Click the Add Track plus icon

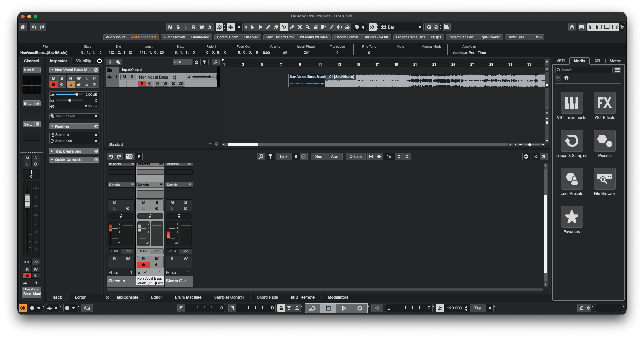(110, 62)
